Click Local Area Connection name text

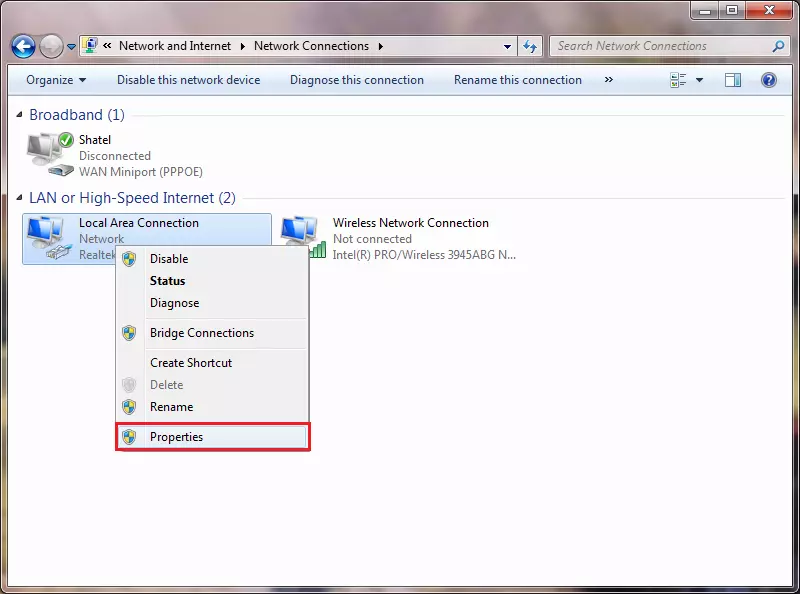coord(139,223)
